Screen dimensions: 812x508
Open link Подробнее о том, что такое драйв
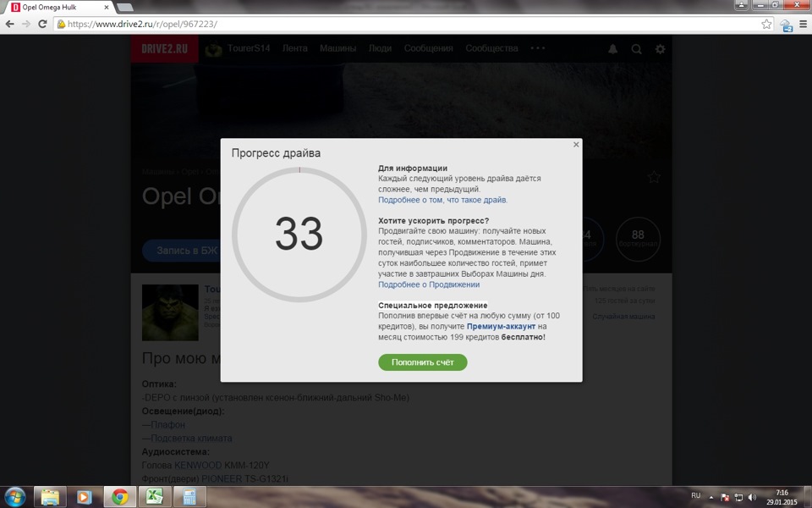click(442, 200)
